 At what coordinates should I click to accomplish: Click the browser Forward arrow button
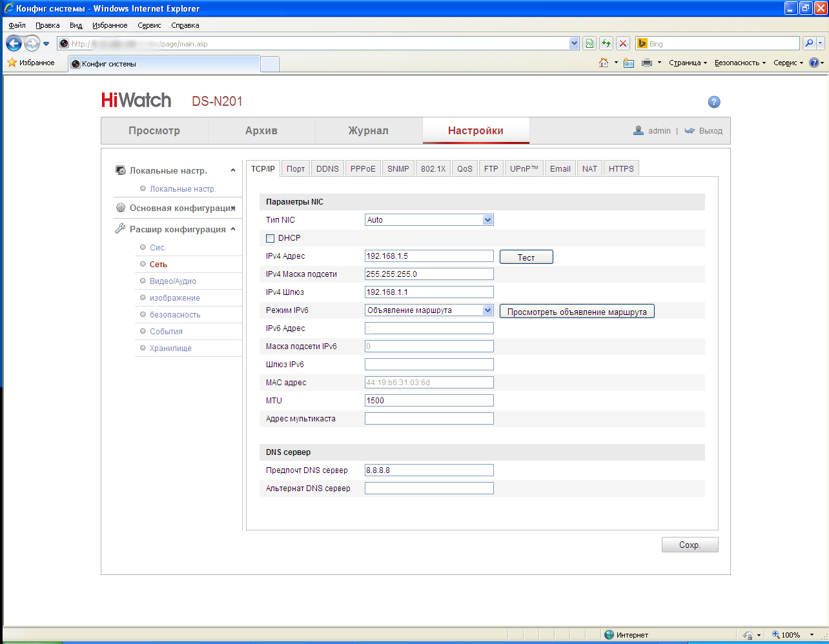32,43
